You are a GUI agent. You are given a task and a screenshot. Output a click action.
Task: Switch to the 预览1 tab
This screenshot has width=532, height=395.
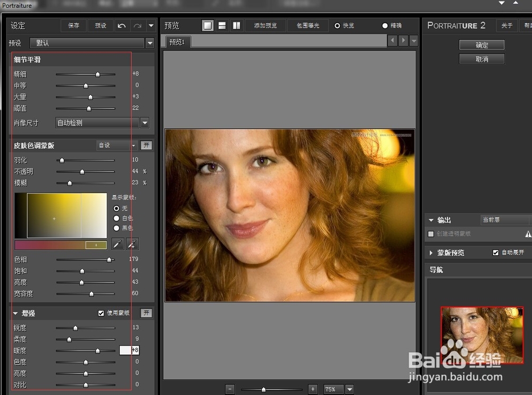click(x=178, y=42)
